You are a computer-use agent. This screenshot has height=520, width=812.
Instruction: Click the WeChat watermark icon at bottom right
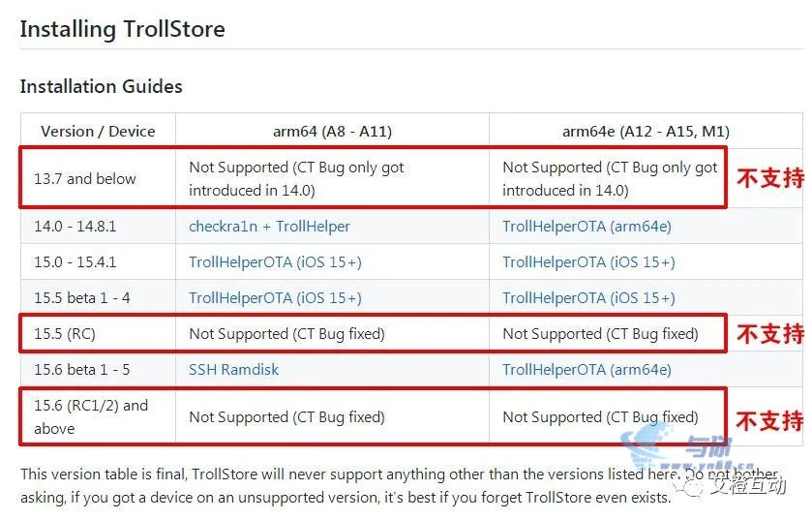(688, 486)
